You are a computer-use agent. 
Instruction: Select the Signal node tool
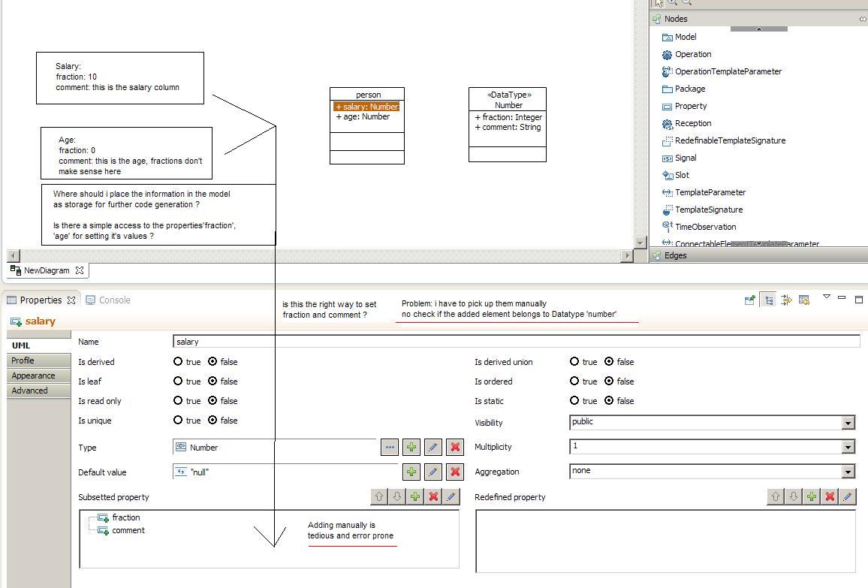point(680,158)
